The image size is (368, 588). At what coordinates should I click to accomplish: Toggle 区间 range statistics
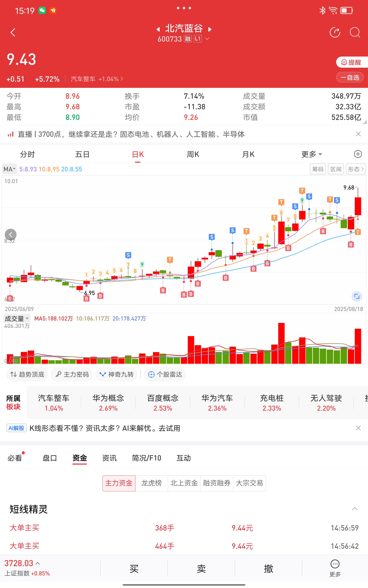[336, 169]
